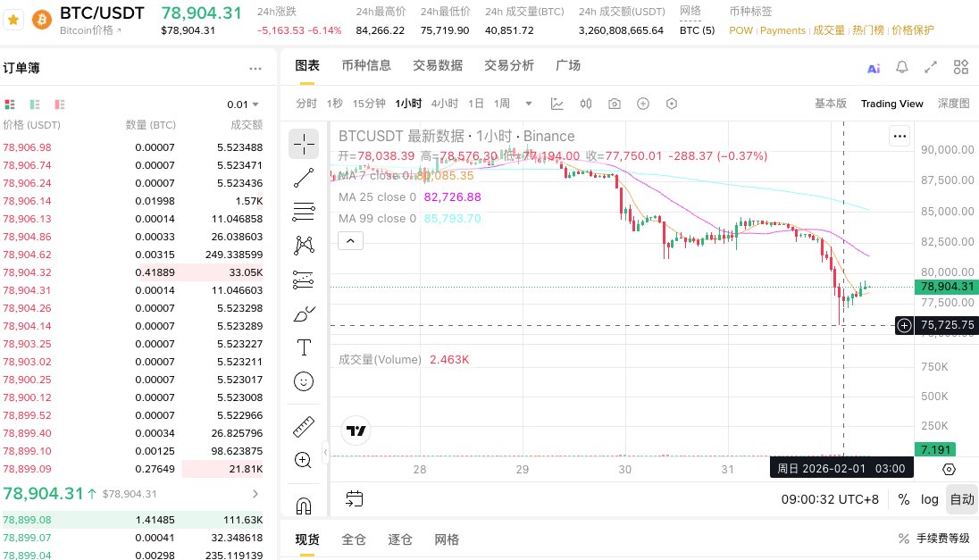This screenshot has width=979, height=560.
Task: Select the 网格 grid trading tab
Action: pyautogui.click(x=447, y=539)
